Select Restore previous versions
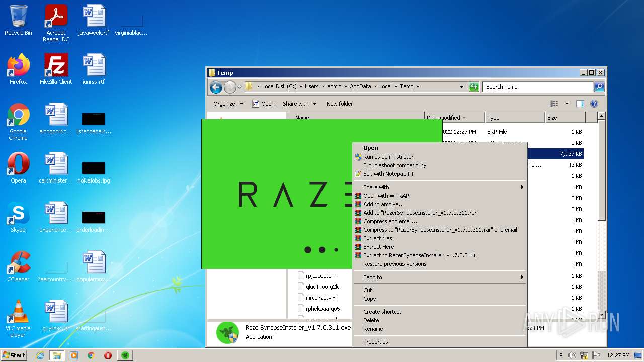Screen dimensions: 644x362 pos(440,264)
